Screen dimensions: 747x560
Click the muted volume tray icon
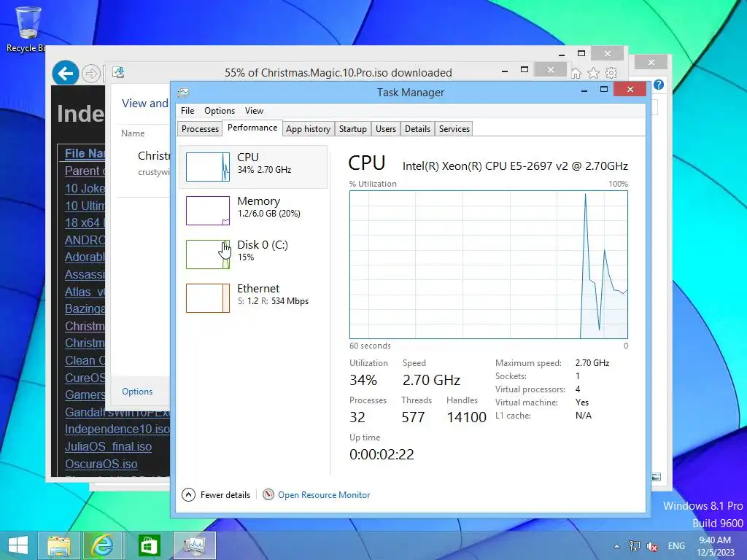tap(652, 546)
